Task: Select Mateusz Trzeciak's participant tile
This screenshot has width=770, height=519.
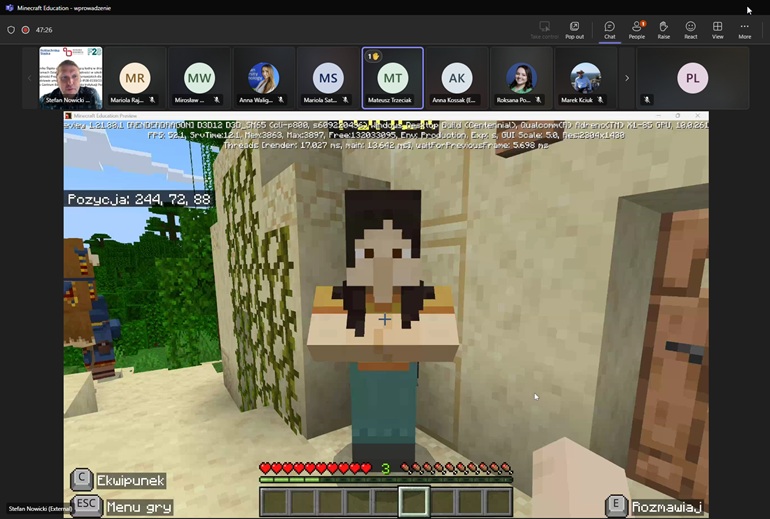Action: [x=392, y=78]
